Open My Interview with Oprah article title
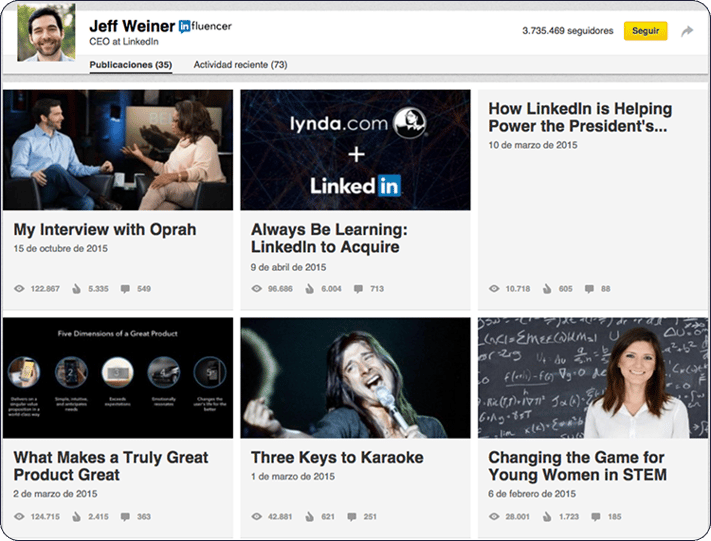Image resolution: width=711 pixels, height=541 pixels. click(x=105, y=229)
